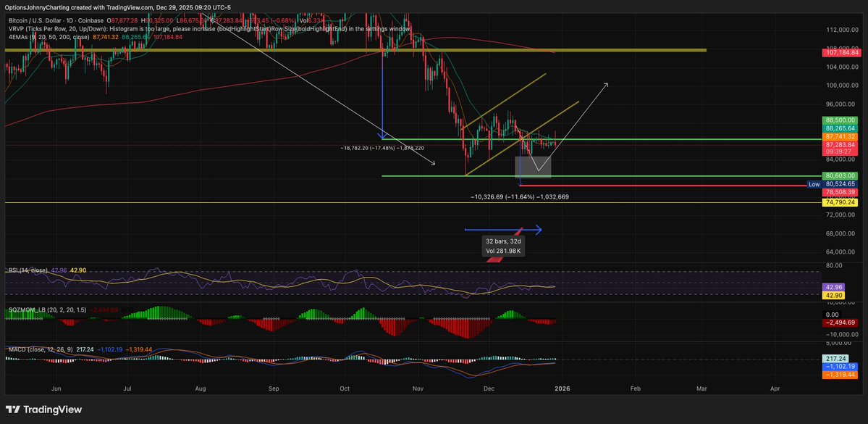
Task: Click the green 80,603.00 price-axis label
Action: coord(840,175)
